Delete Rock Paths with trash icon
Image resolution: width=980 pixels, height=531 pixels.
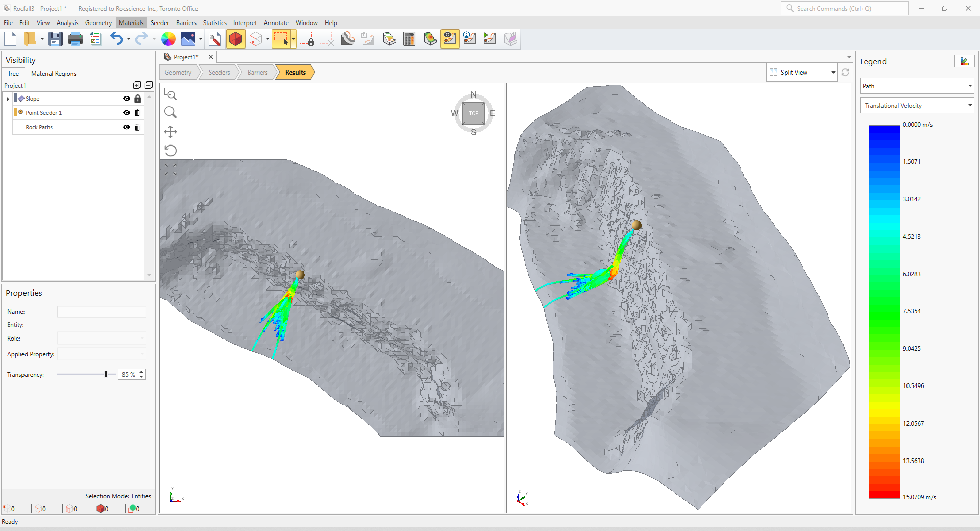(137, 127)
